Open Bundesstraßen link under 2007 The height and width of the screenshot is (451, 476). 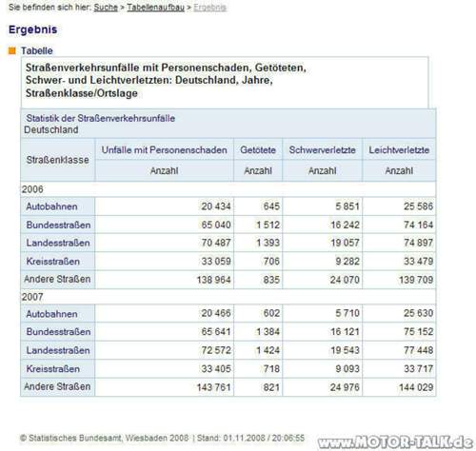[x=58, y=332]
